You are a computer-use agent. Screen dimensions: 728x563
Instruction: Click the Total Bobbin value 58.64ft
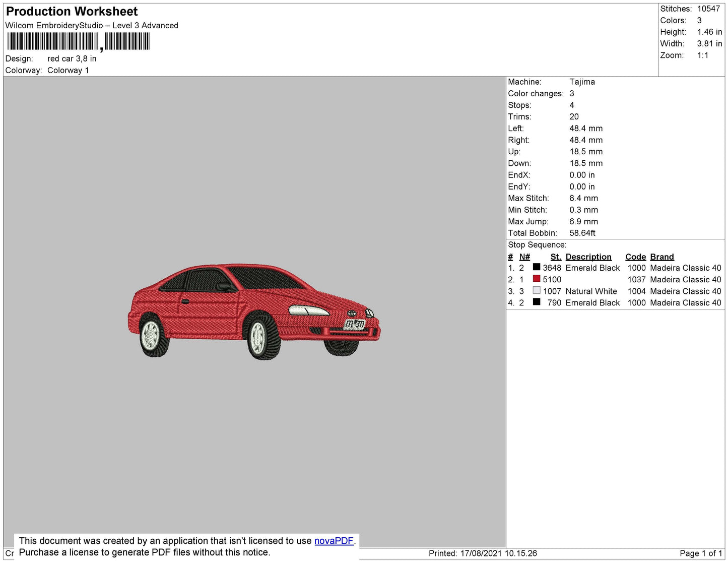(x=582, y=233)
